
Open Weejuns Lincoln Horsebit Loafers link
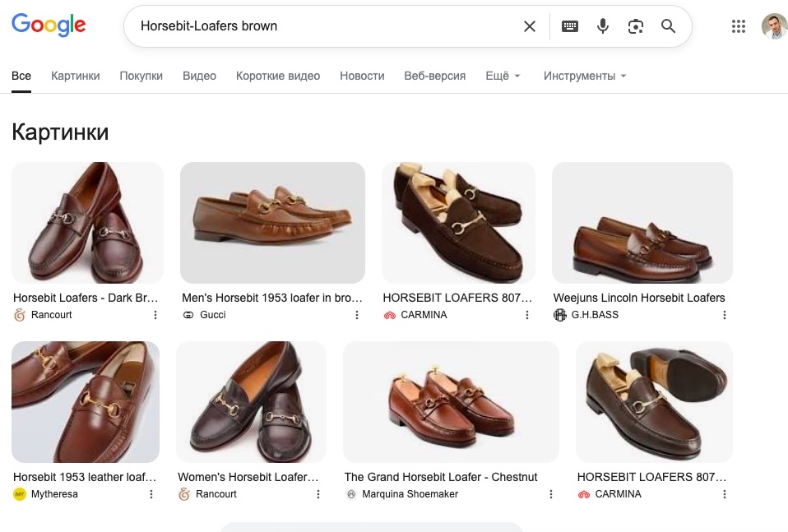point(639,298)
